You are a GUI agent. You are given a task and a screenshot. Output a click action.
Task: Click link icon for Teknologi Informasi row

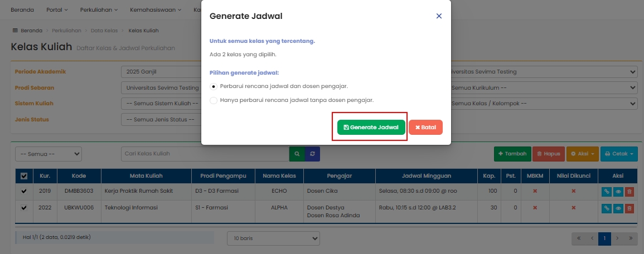606,208
